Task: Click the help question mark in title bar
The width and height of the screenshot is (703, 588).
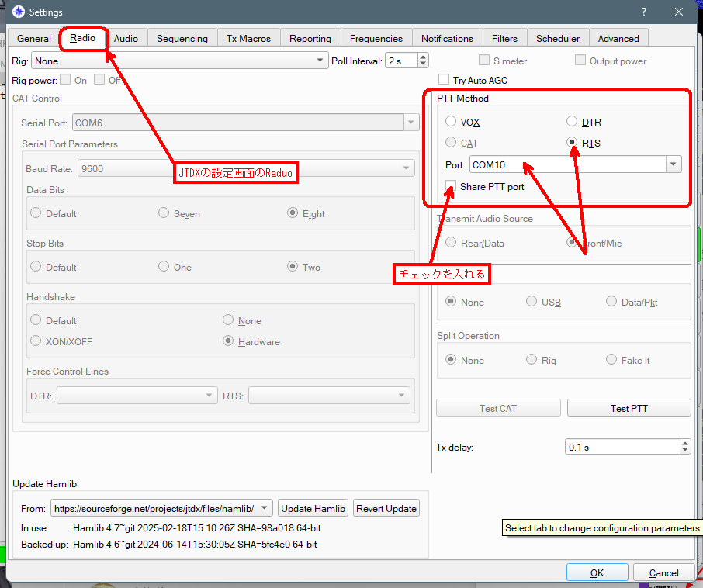Action: click(x=643, y=12)
